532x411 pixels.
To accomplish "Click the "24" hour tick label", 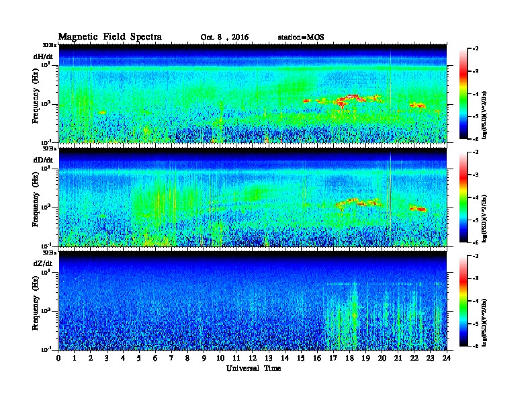I will tap(447, 358).
